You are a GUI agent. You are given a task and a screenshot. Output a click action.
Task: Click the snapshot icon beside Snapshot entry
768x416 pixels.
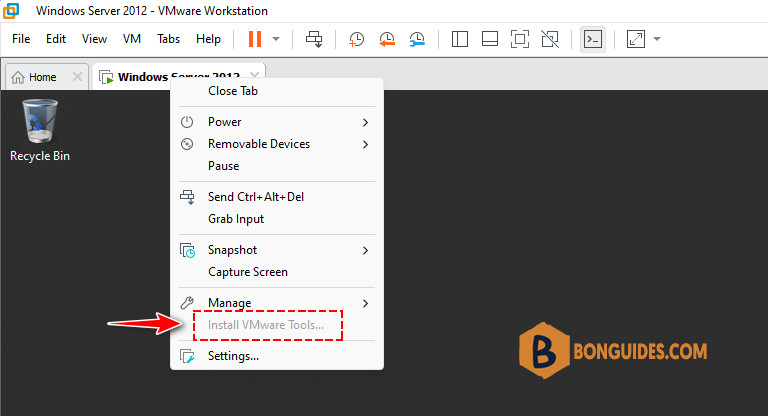[187, 250]
